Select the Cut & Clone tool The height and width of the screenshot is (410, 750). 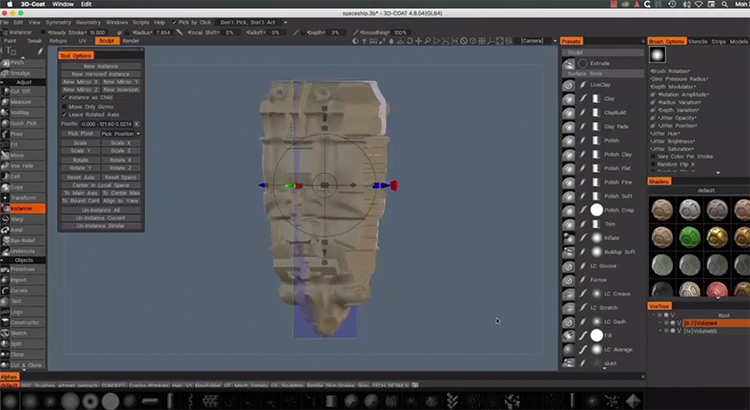tap(22, 365)
